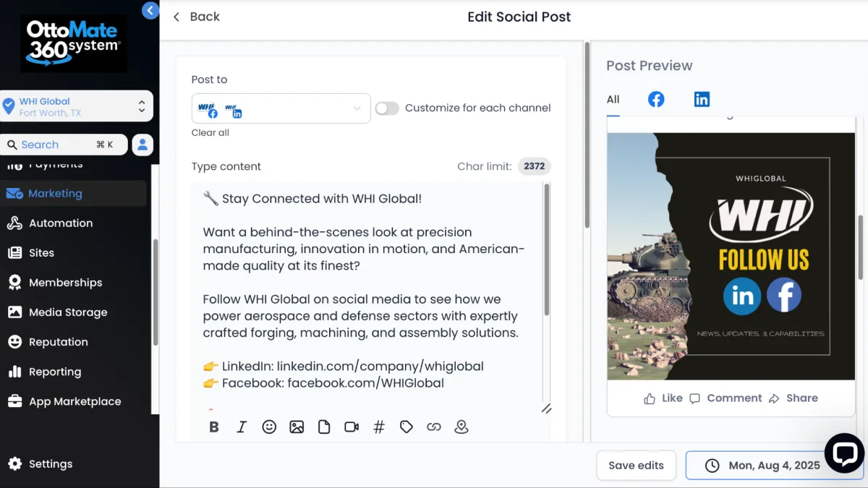The height and width of the screenshot is (488, 868).
Task: Click the Reporting bar chart icon
Action: click(14, 372)
